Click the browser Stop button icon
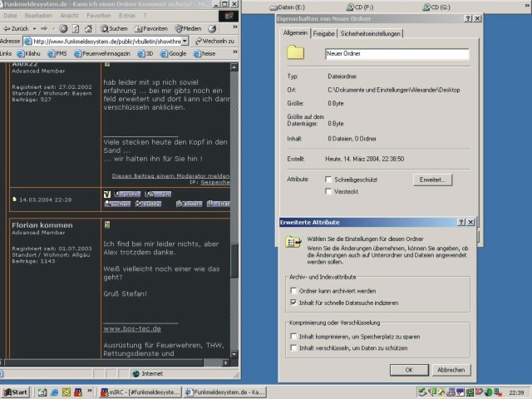The height and width of the screenshot is (399, 532). click(63, 28)
